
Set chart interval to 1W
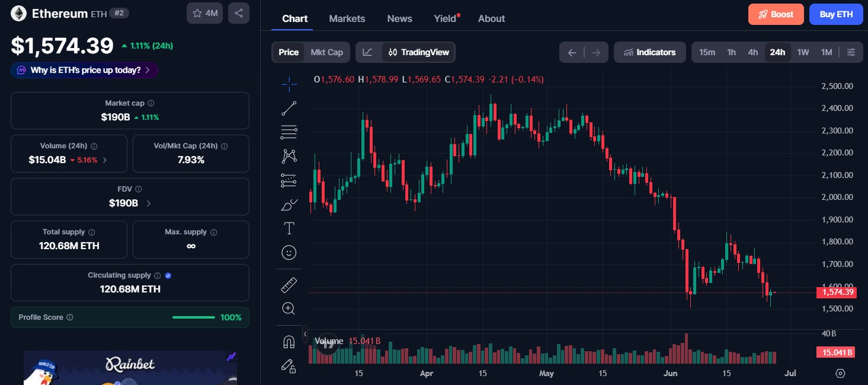click(803, 52)
